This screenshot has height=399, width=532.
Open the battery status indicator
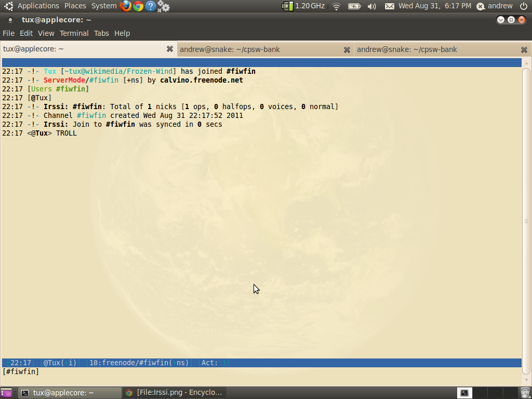(354, 6)
